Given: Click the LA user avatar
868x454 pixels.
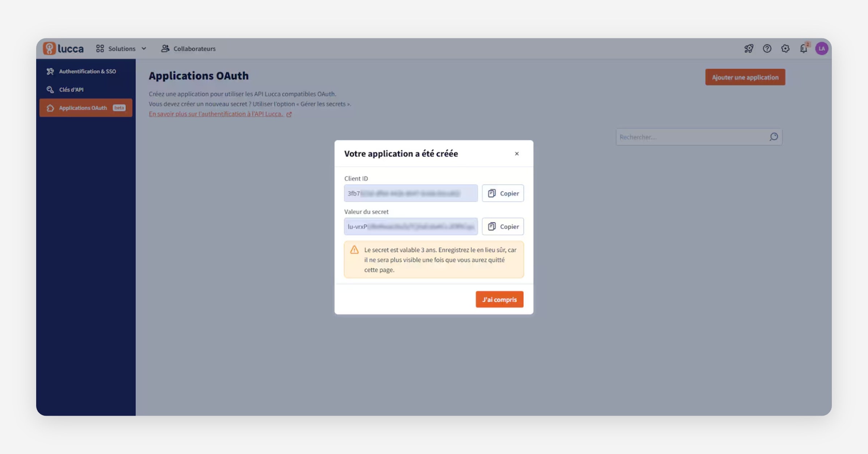Looking at the screenshot, I should coord(822,49).
